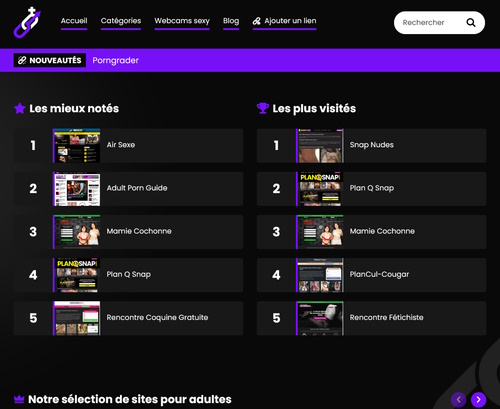Open Snap Nudes link

[372, 145]
